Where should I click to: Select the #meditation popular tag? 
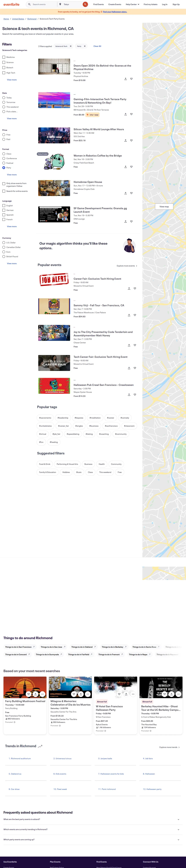[95, 418]
